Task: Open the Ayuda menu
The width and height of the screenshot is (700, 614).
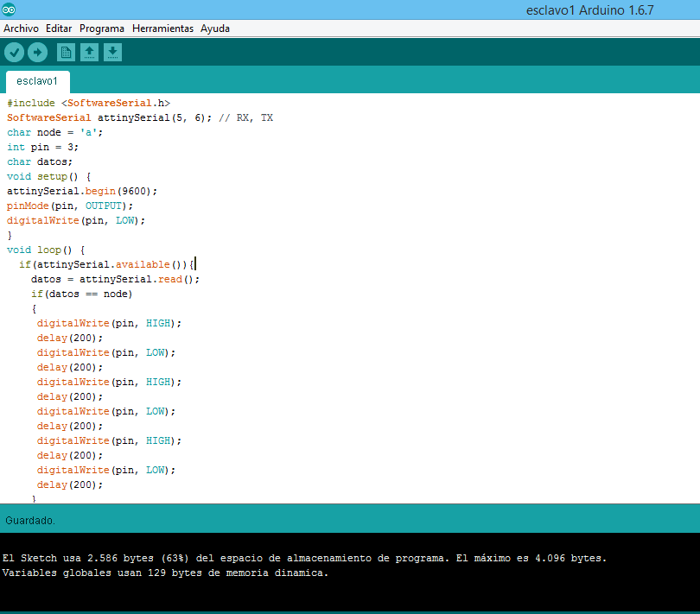Action: click(x=214, y=28)
